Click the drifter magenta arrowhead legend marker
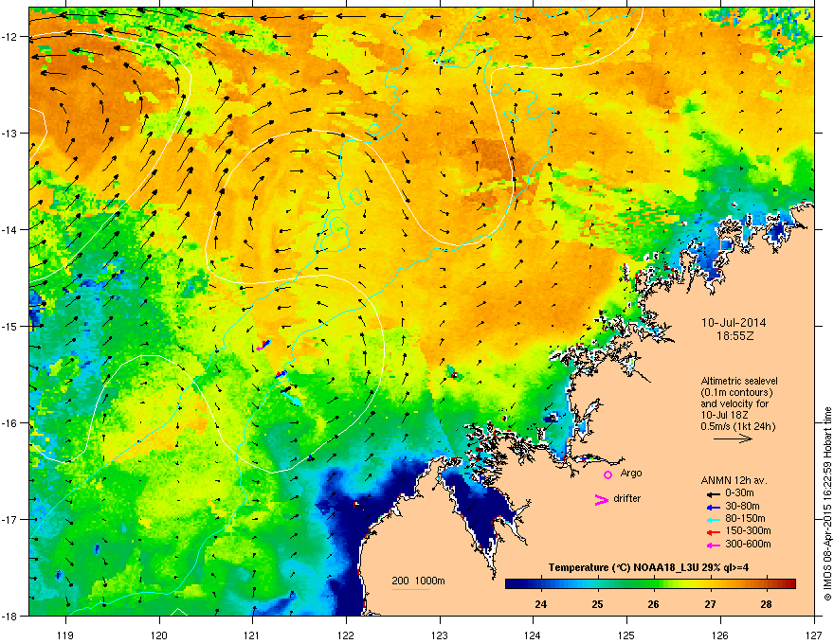 coord(602,499)
